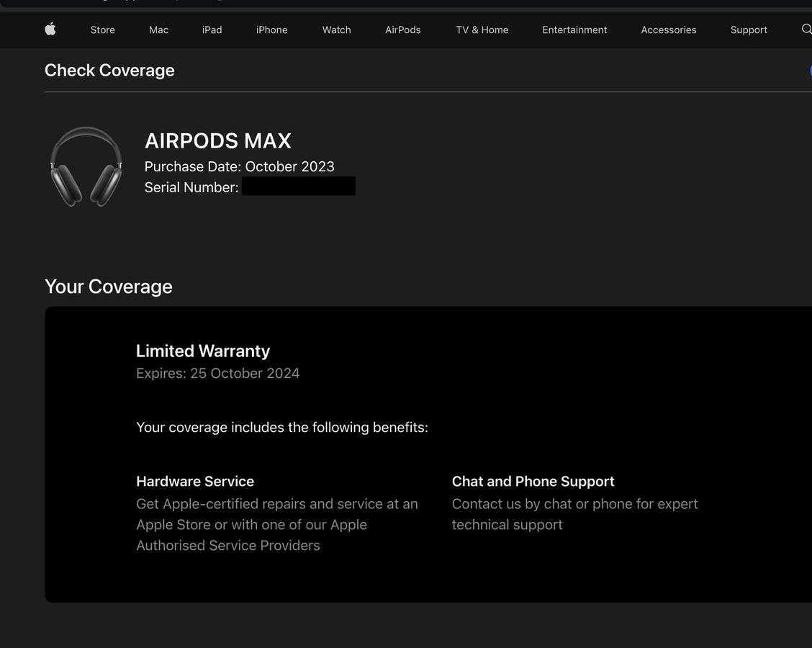This screenshot has width=812, height=648.
Task: Click the Your Coverage section heading
Action: click(109, 287)
